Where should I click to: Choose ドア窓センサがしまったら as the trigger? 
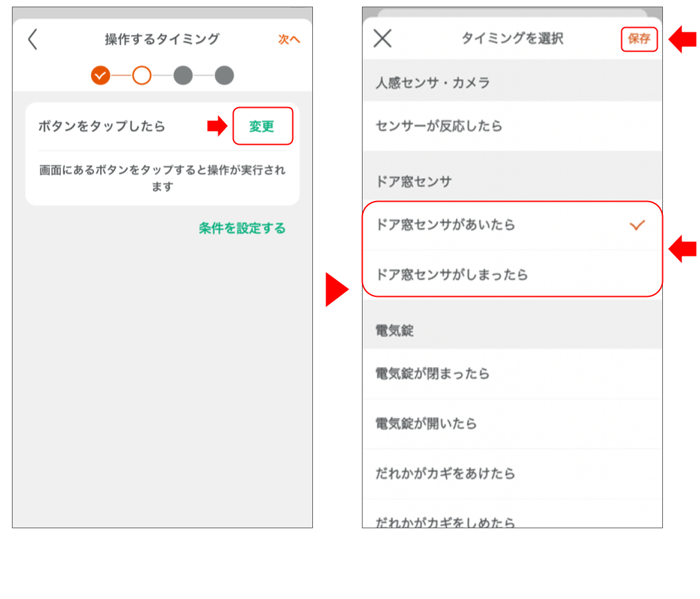point(463,274)
